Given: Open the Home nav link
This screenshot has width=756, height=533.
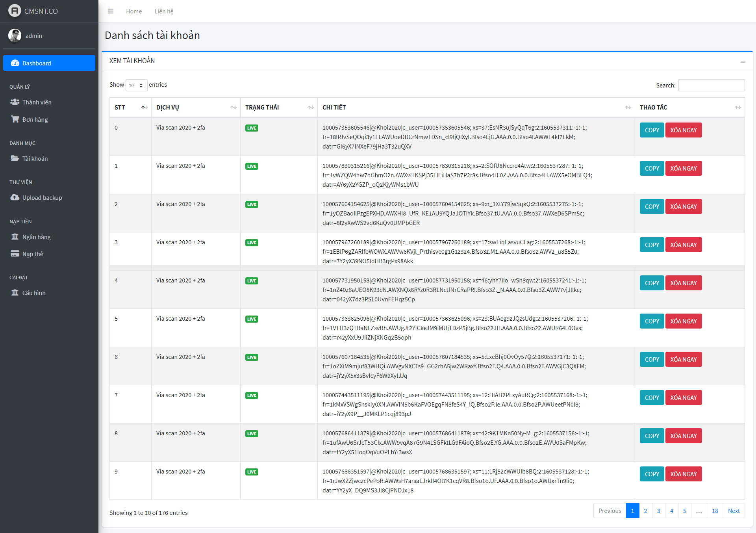Looking at the screenshot, I should pos(134,11).
